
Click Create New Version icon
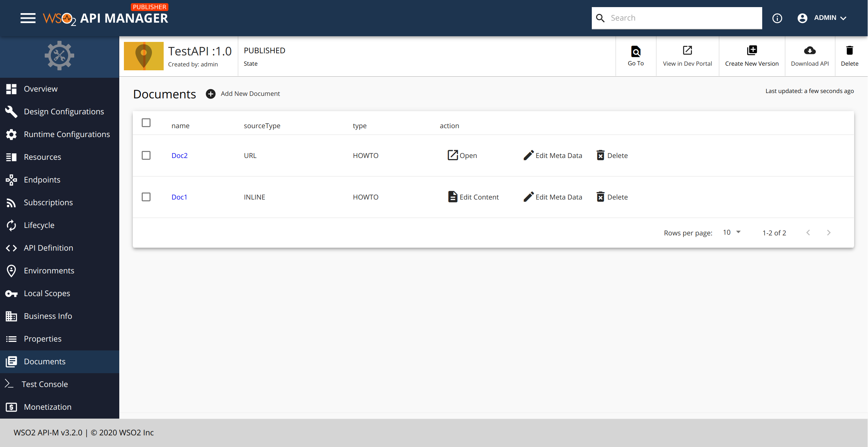tap(752, 50)
